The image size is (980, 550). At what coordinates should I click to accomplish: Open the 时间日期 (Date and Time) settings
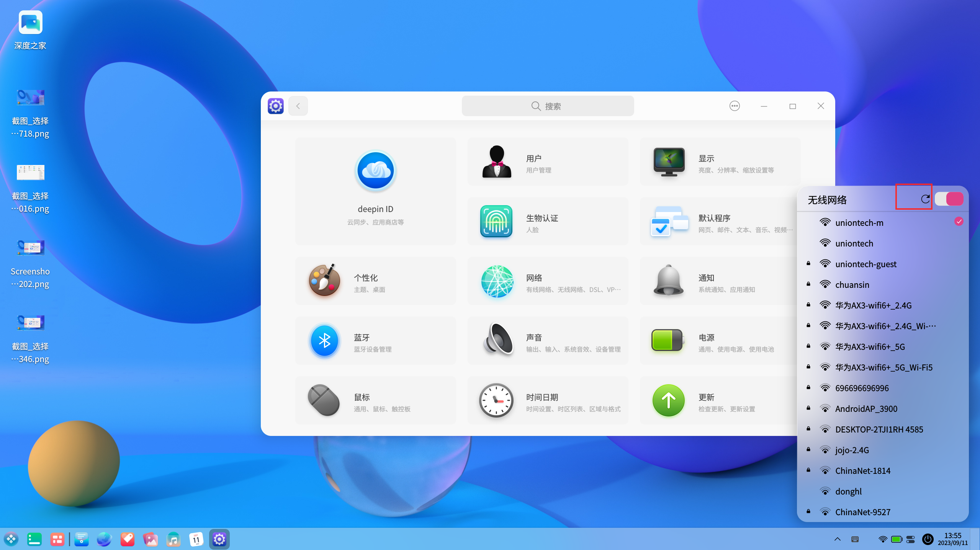pyautogui.click(x=547, y=400)
